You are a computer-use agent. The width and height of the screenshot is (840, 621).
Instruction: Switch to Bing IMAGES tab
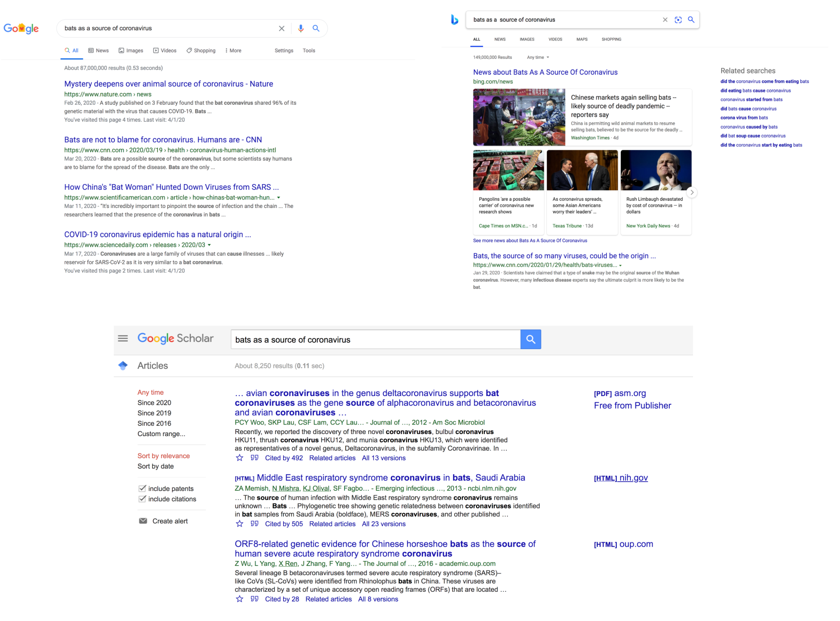[527, 39]
